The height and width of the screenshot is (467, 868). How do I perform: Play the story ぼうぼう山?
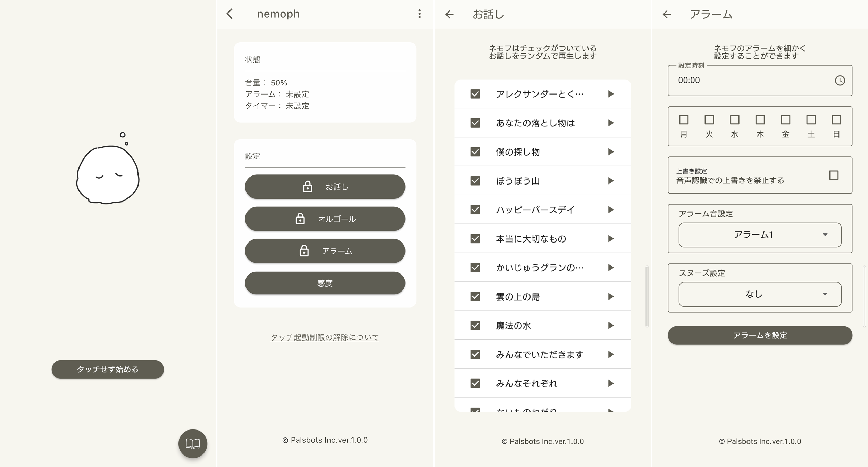click(x=611, y=181)
